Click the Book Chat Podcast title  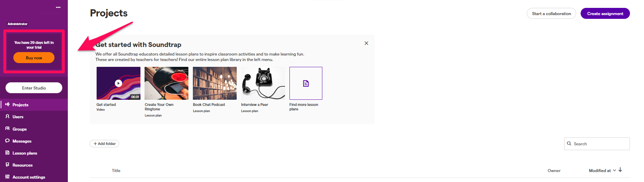click(209, 105)
